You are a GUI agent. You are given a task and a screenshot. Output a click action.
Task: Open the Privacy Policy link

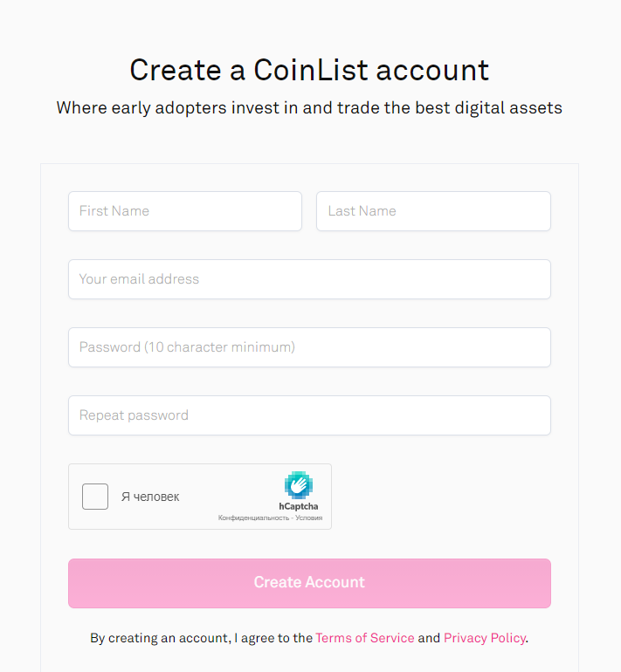pyautogui.click(x=485, y=638)
